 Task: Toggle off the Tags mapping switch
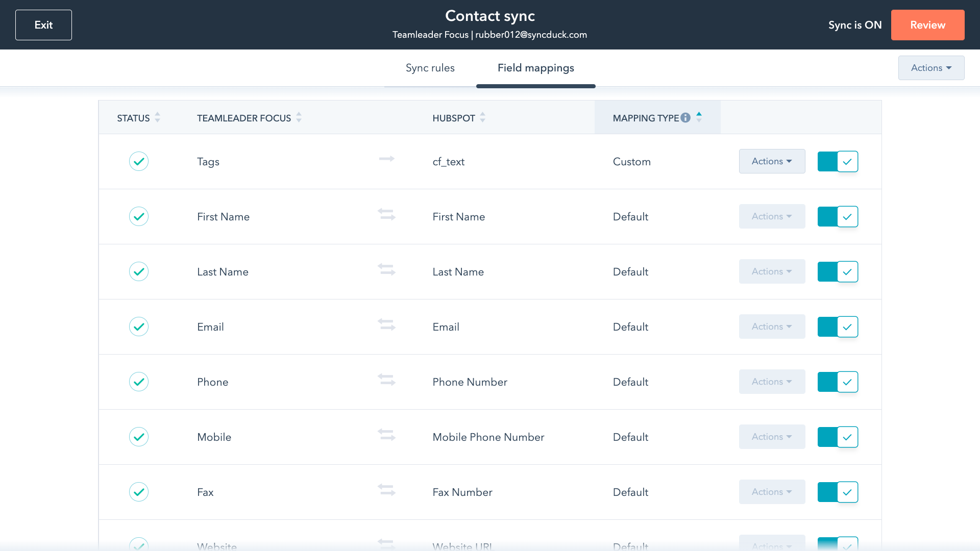[838, 161]
